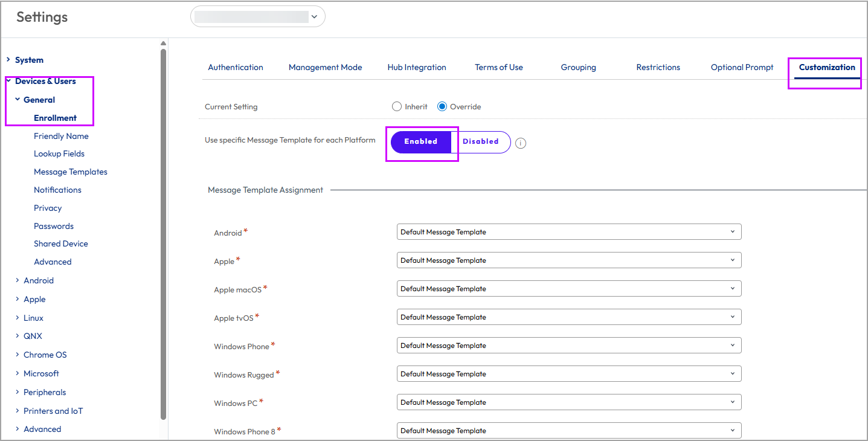Screen dimensions: 868x441
Task: Set platform message template to Enabled
Action: 421,141
